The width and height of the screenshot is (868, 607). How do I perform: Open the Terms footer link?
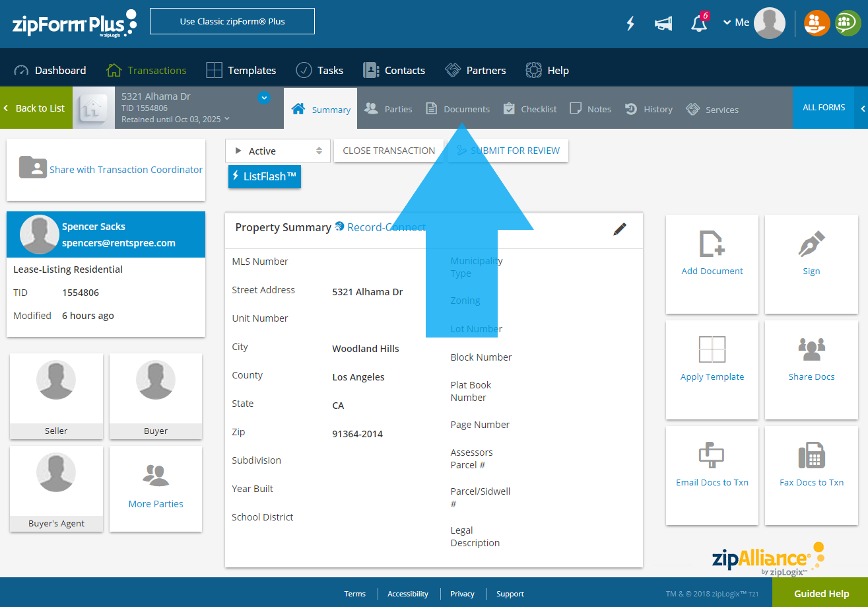point(354,594)
